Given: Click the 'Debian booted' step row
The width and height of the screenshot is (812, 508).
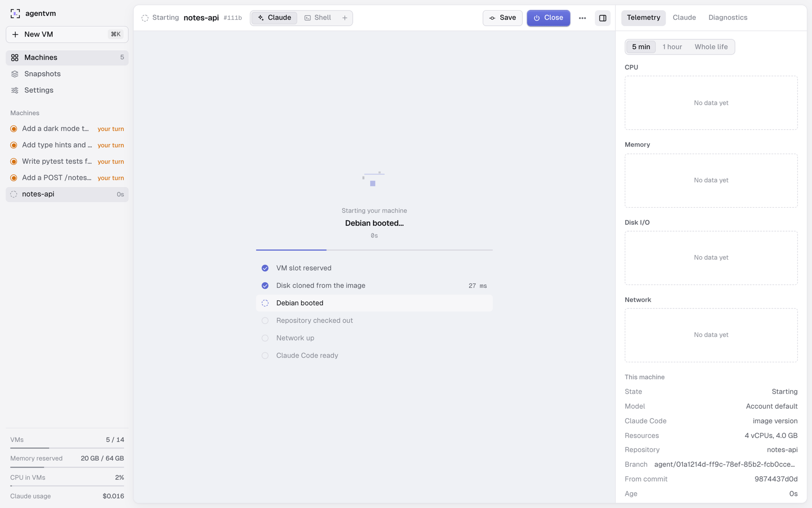Looking at the screenshot, I should (374, 303).
